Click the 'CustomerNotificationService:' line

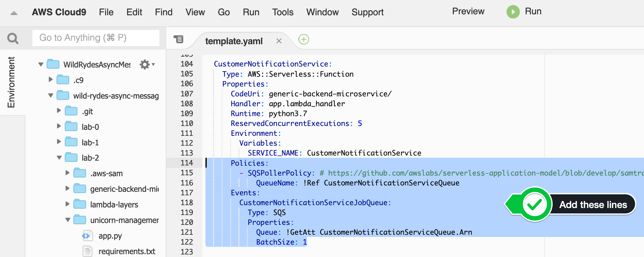273,64
